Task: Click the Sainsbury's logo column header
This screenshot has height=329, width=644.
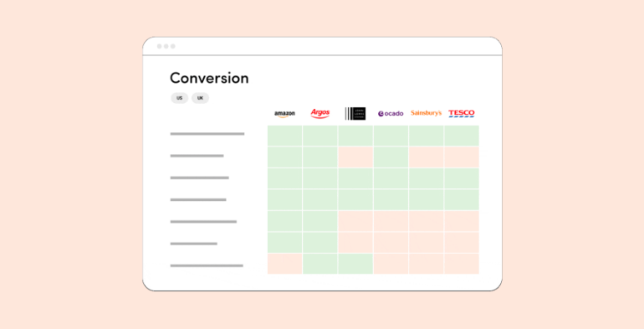Action: 426,113
